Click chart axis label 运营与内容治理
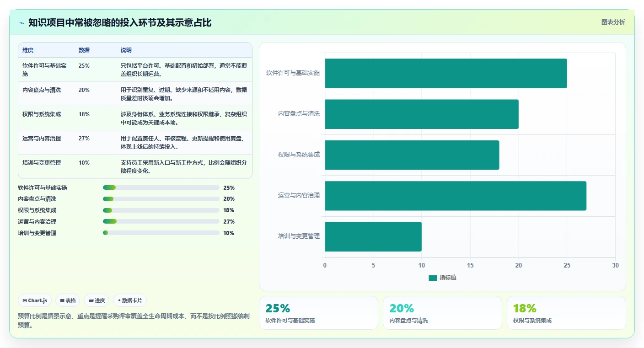Viewport: 644px width, 348px height. (299, 195)
